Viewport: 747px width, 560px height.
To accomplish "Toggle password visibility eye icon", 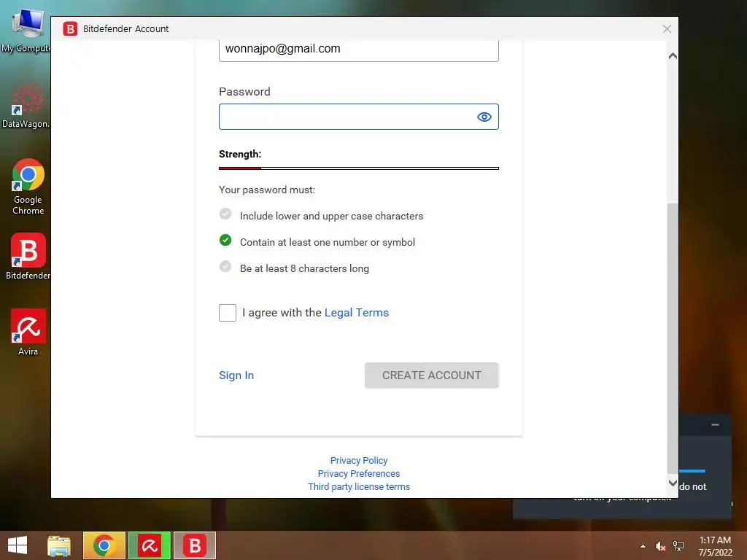I will 484,117.
